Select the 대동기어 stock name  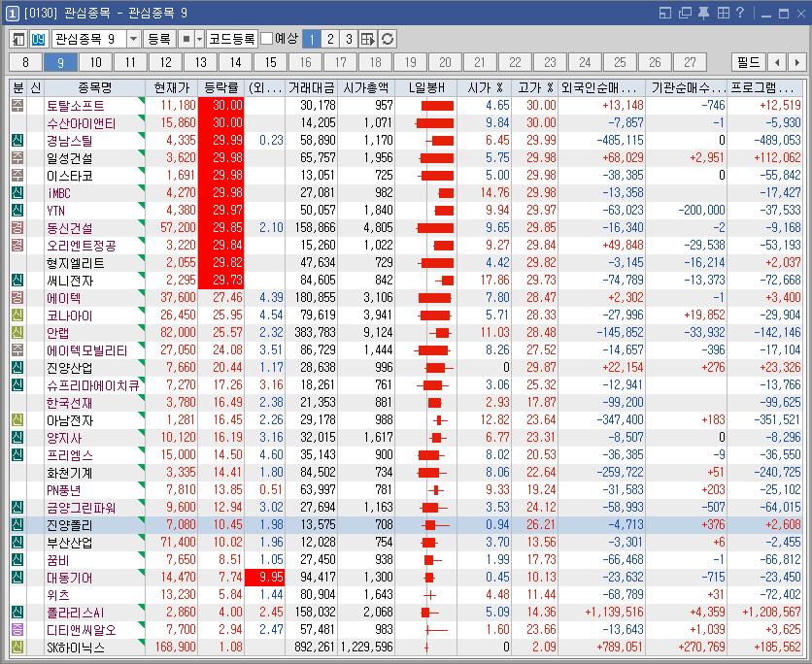point(69,578)
